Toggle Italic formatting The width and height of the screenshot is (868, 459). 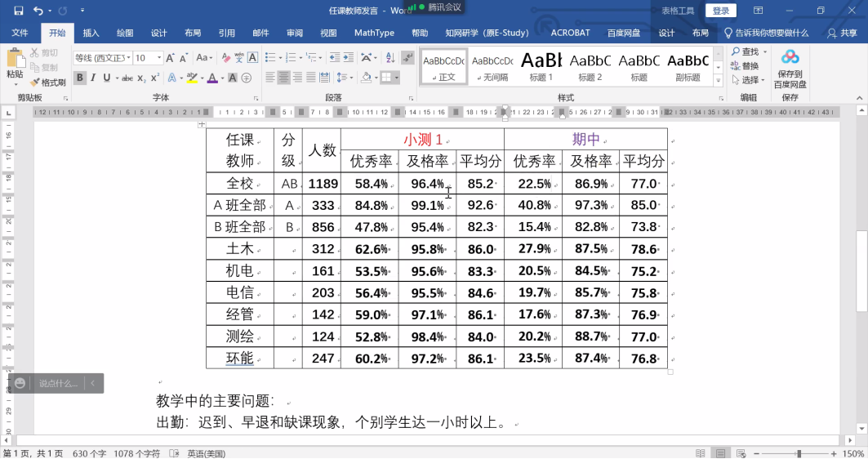(x=93, y=78)
